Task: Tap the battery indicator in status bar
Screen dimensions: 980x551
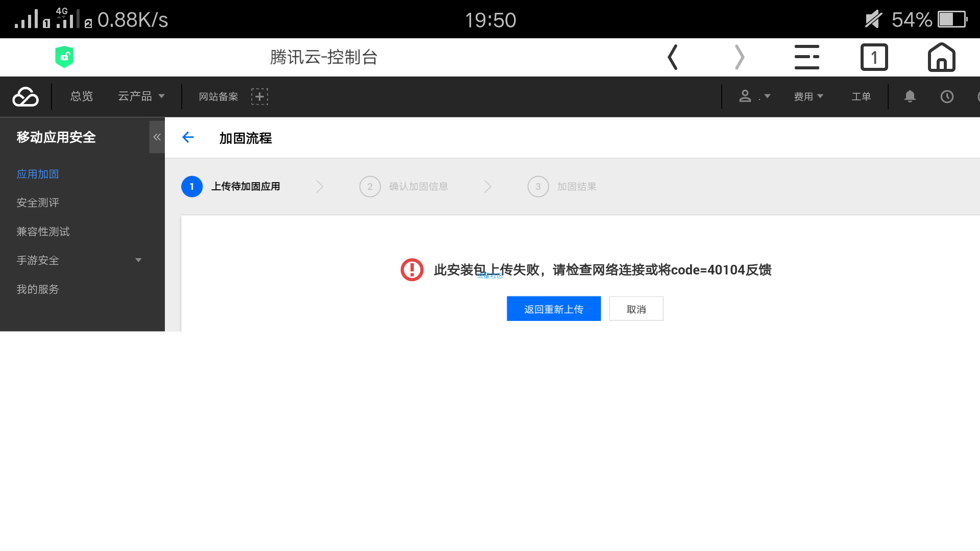Action: (952, 20)
